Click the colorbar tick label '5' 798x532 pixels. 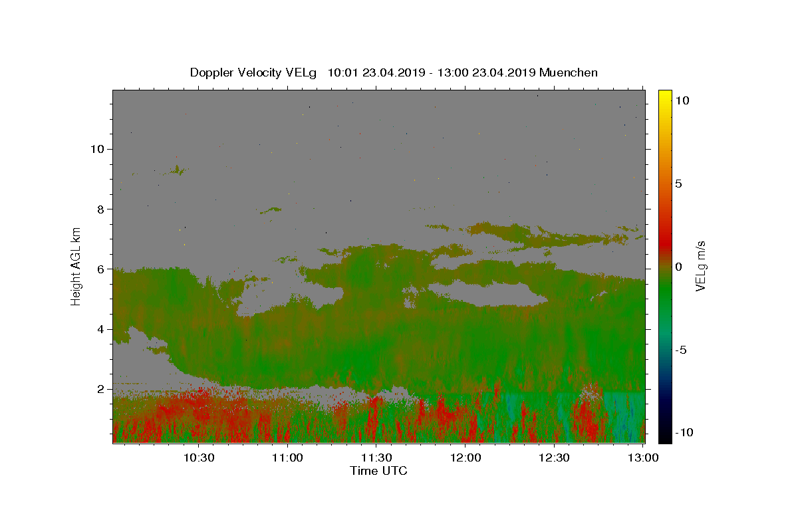coord(678,184)
